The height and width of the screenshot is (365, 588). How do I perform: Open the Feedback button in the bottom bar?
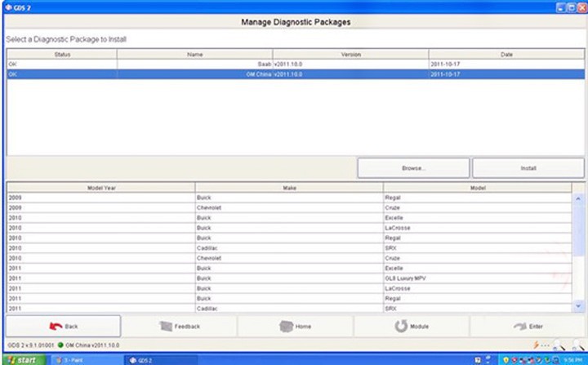point(180,326)
